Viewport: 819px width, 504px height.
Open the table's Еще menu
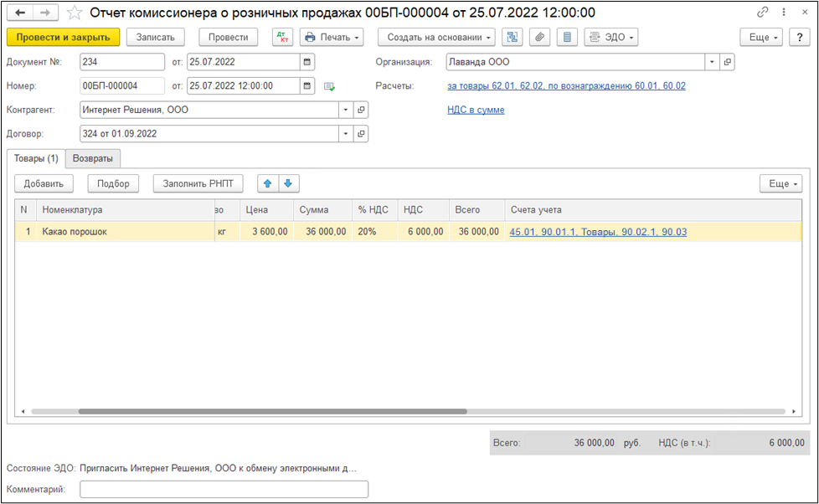coord(780,183)
